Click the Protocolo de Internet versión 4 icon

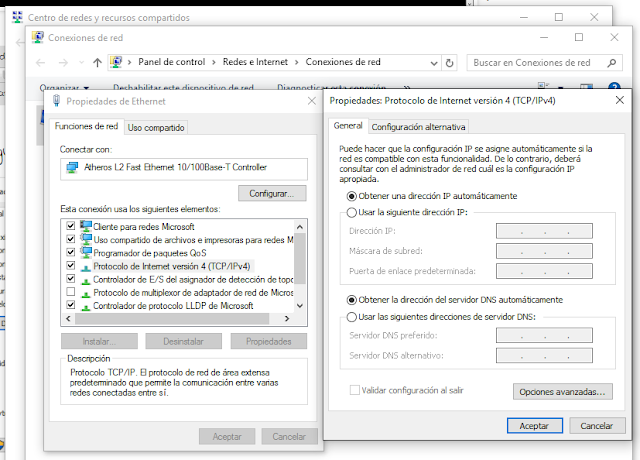click(x=86, y=268)
